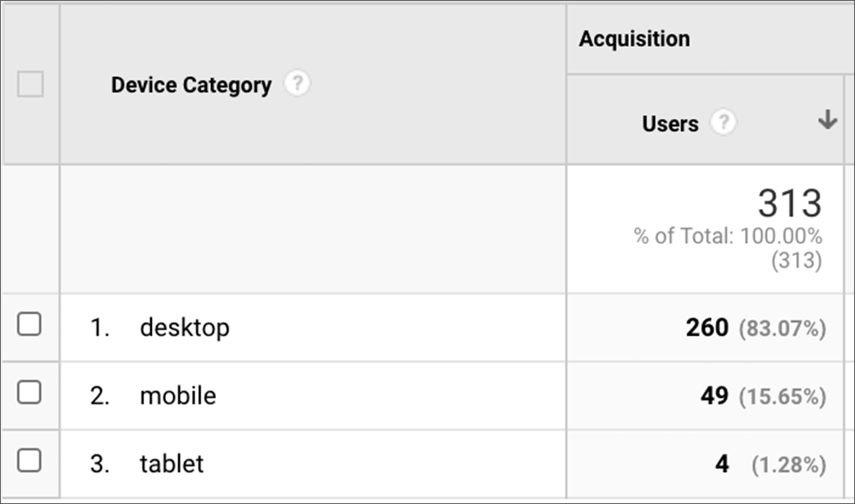Image resolution: width=855 pixels, height=504 pixels.
Task: Check the checkbox beside the mobile row
Action: pyautogui.click(x=31, y=394)
